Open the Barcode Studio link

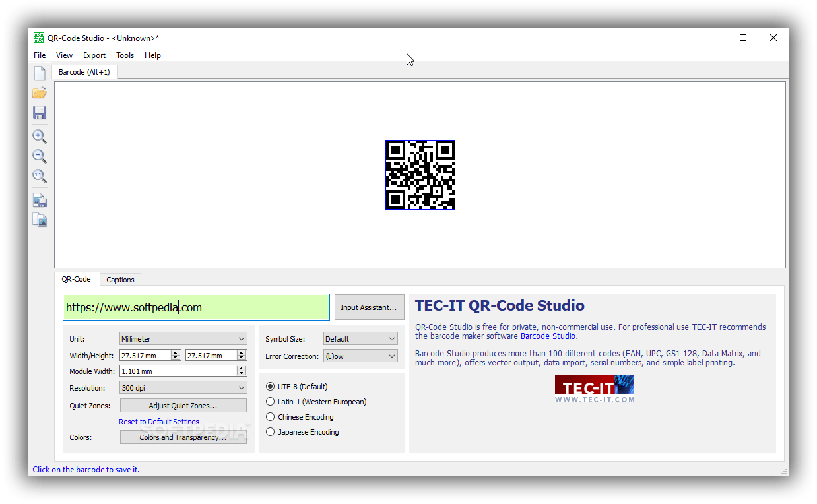click(x=548, y=336)
